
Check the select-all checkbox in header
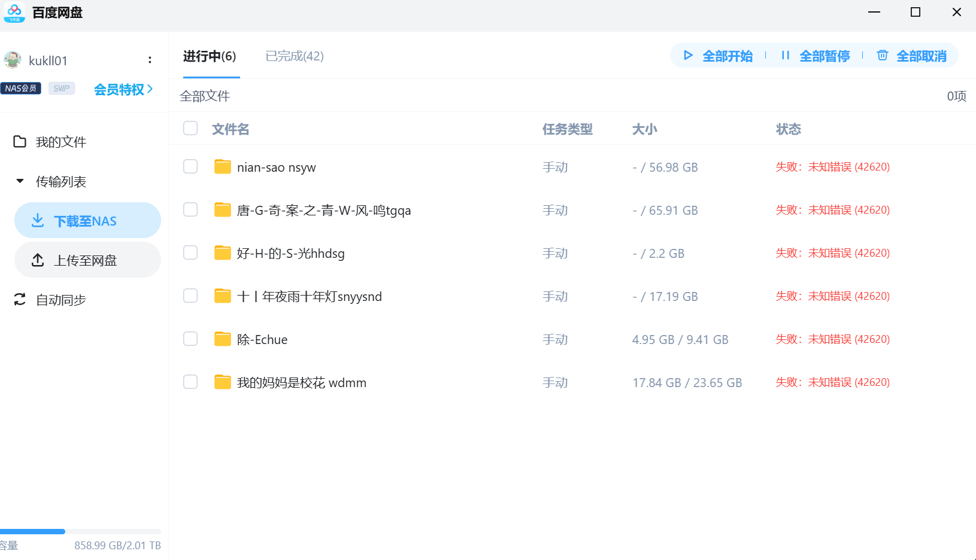[x=190, y=128]
